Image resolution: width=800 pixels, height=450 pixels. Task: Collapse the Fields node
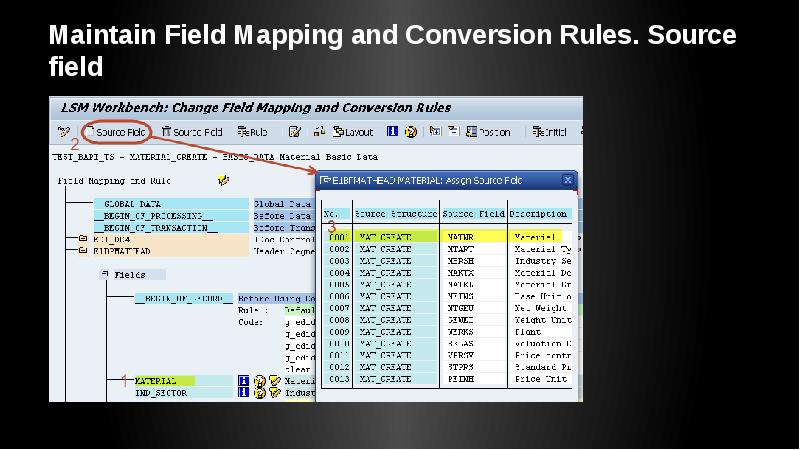pos(105,274)
